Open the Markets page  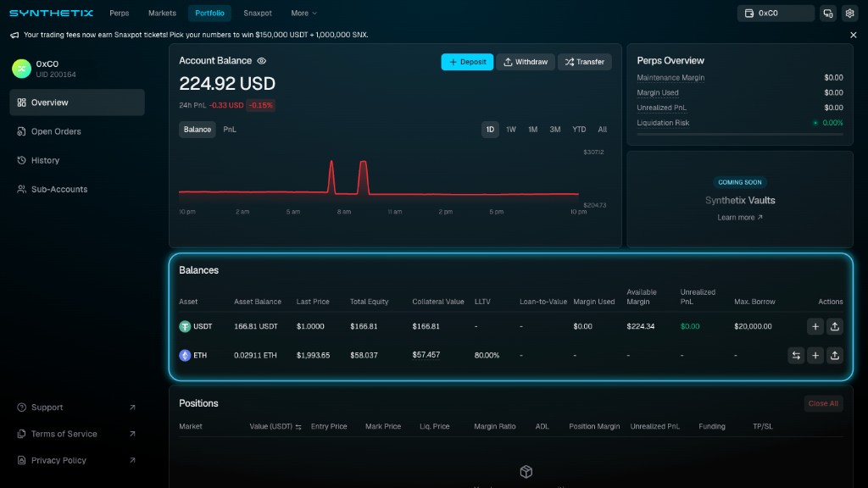click(x=162, y=13)
